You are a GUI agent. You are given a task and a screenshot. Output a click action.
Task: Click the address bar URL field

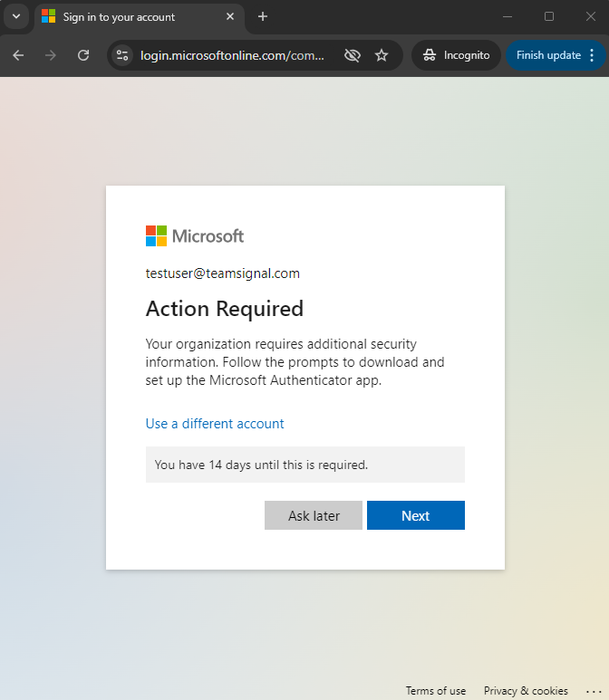pos(232,55)
